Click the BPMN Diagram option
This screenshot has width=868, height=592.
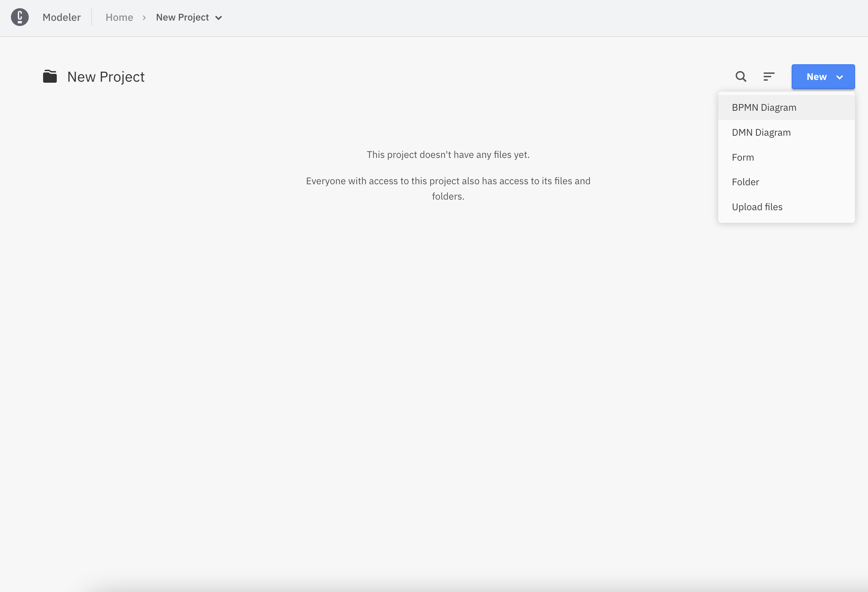tap(764, 107)
